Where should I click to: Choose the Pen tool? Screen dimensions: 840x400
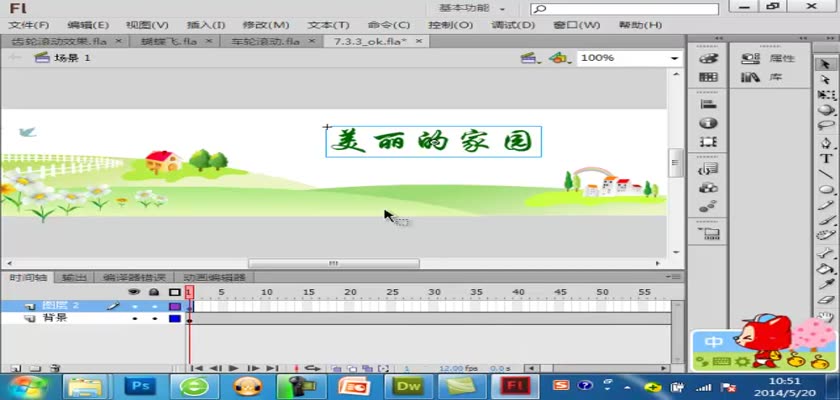coord(826,141)
